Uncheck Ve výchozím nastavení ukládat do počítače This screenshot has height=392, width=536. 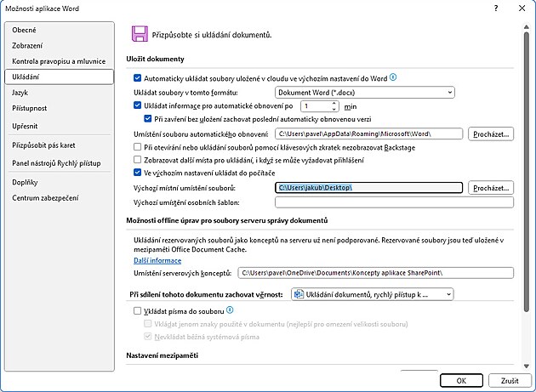pos(139,173)
